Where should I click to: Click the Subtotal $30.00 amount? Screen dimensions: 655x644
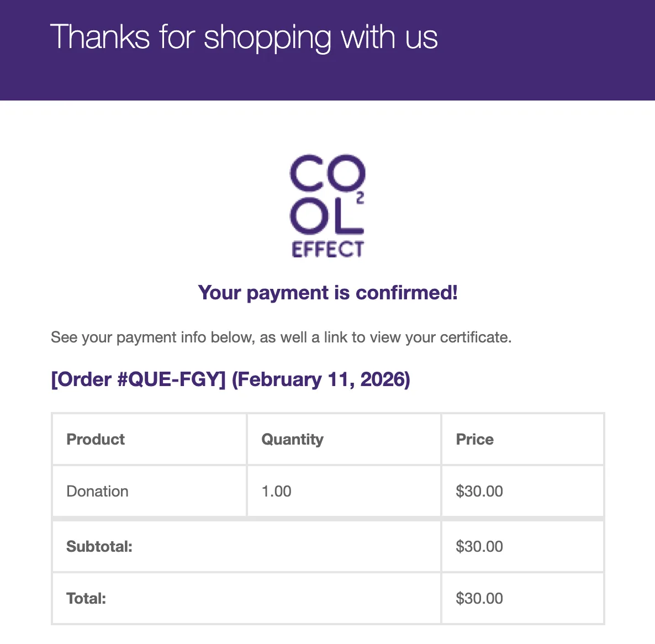pyautogui.click(x=479, y=547)
